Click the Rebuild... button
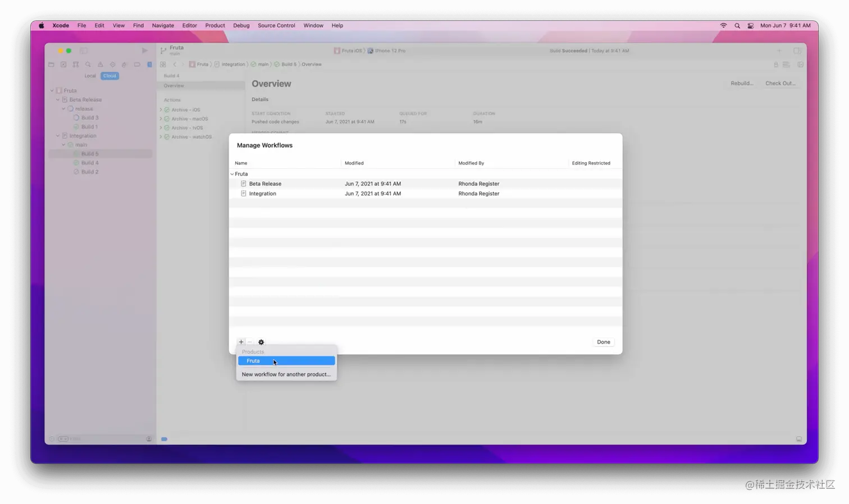The image size is (849, 504). [x=742, y=83]
